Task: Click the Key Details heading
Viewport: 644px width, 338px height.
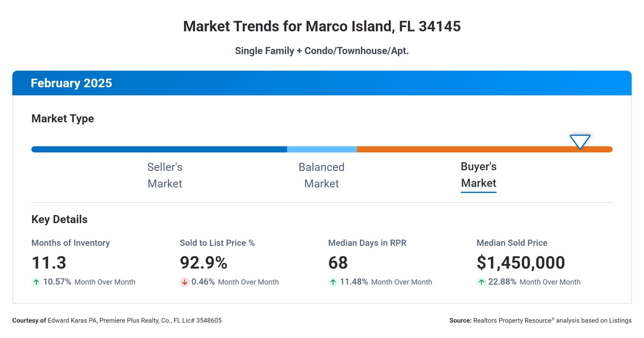Action: (59, 219)
